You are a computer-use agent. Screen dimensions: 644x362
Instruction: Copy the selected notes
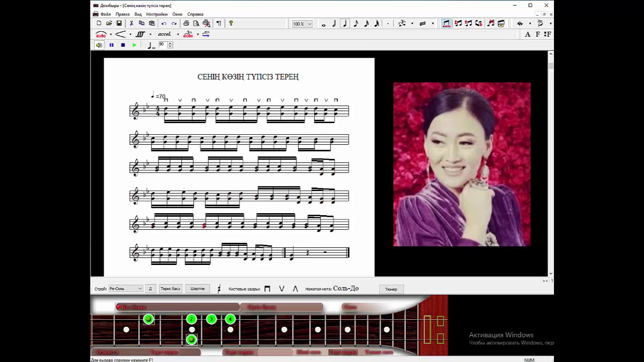click(141, 23)
